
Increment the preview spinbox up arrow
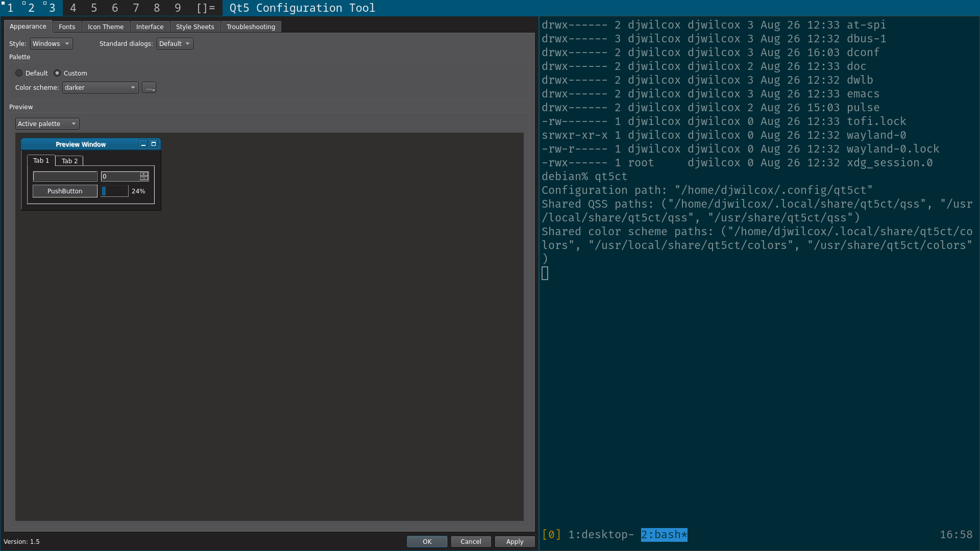click(x=144, y=174)
